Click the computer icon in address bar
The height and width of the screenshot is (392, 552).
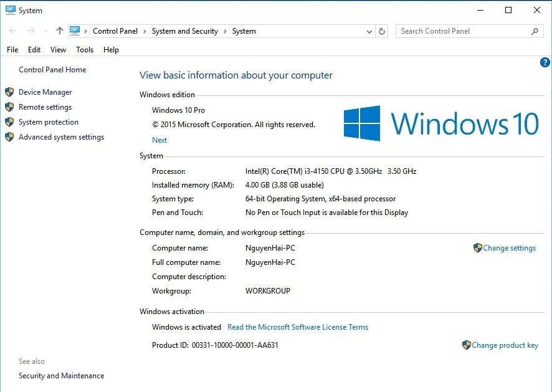point(75,31)
